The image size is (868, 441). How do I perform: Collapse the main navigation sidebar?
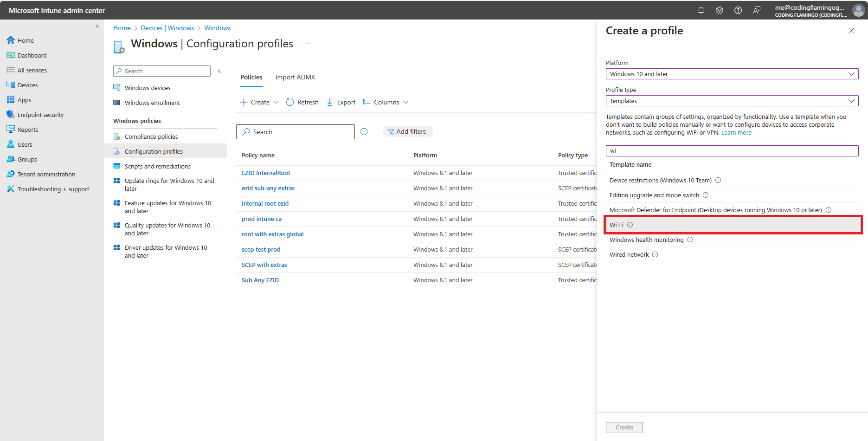97,26
